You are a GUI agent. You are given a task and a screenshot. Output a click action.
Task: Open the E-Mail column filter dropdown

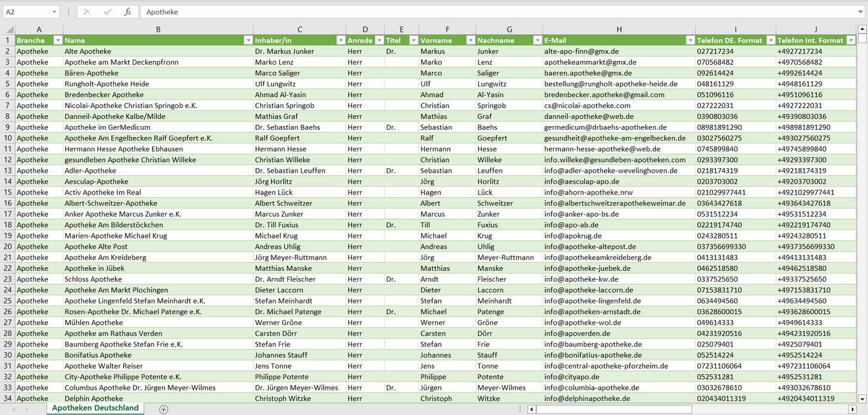pyautogui.click(x=690, y=40)
